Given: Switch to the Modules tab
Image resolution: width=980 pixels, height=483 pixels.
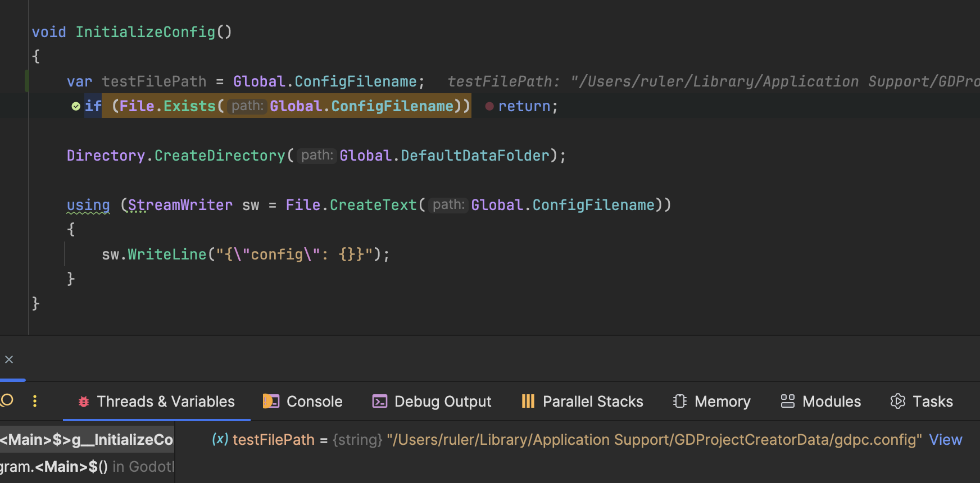Looking at the screenshot, I should (x=820, y=402).
